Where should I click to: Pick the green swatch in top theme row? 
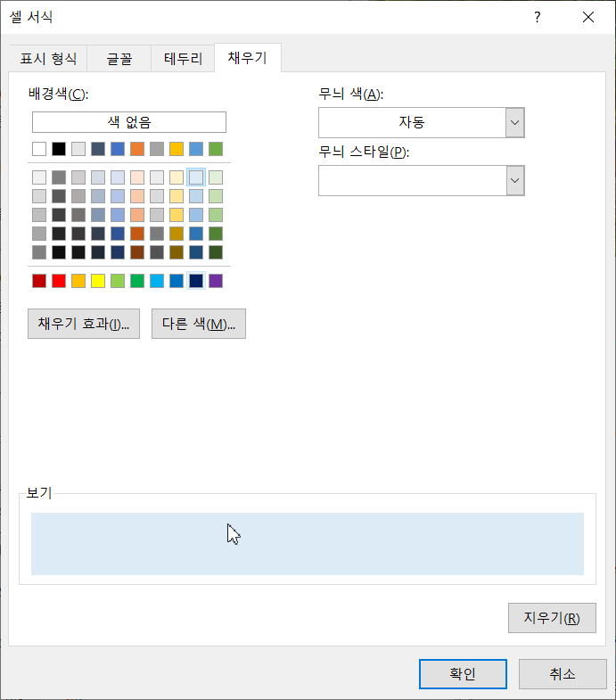coord(216,149)
